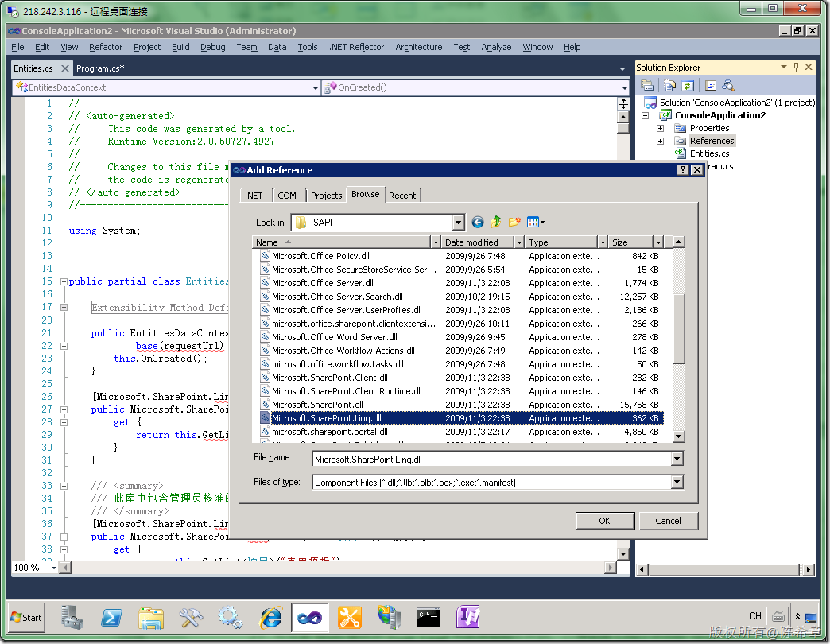This screenshot has height=644, width=830.
Task: Click Properties icon in Solution Explorer toolbar
Action: 647,85
